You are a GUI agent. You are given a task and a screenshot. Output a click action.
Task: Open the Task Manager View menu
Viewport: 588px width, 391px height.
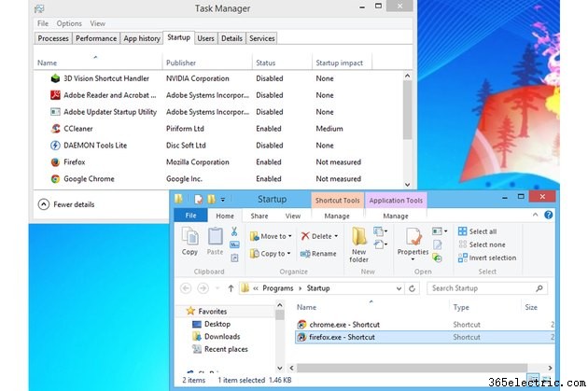[x=97, y=23]
